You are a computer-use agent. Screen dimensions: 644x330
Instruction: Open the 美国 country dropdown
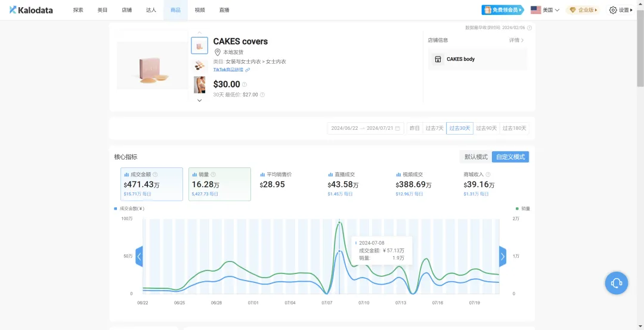point(544,10)
